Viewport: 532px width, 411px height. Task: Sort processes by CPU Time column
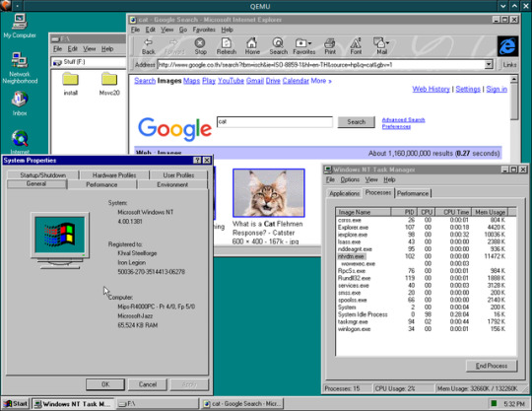[453, 212]
